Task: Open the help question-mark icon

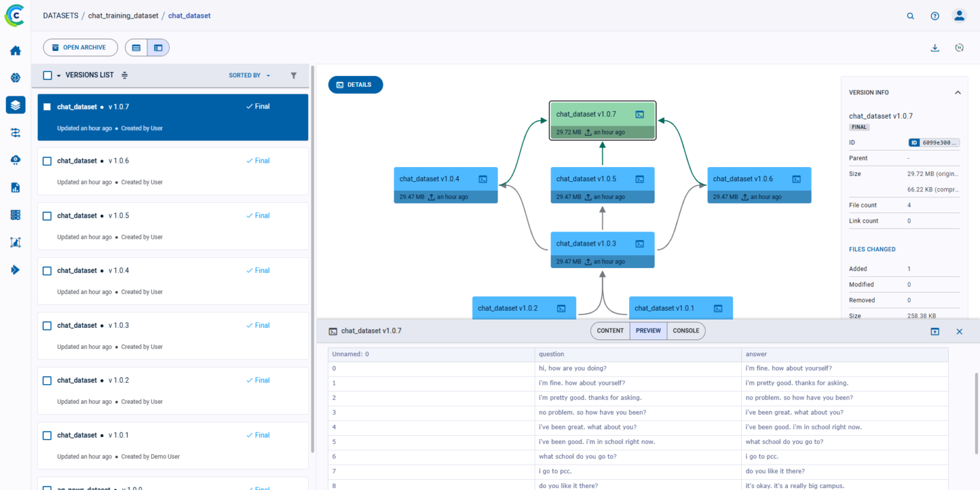Action: coord(935,15)
